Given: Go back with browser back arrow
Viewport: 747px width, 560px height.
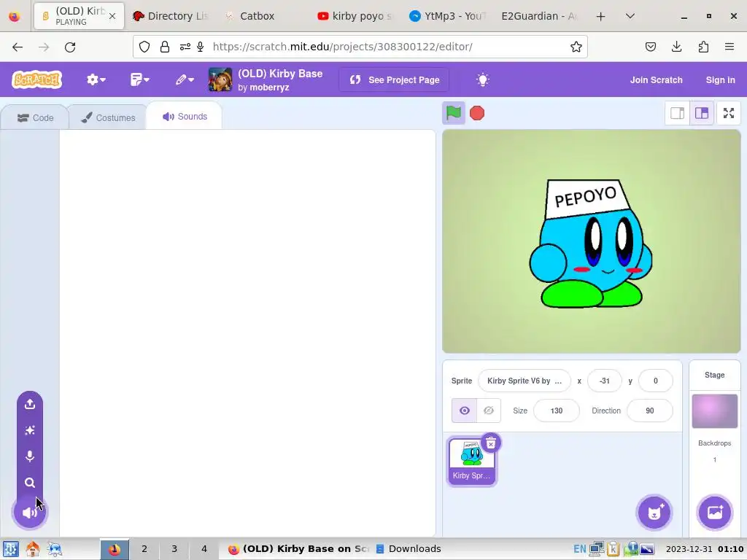Looking at the screenshot, I should pyautogui.click(x=18, y=47).
